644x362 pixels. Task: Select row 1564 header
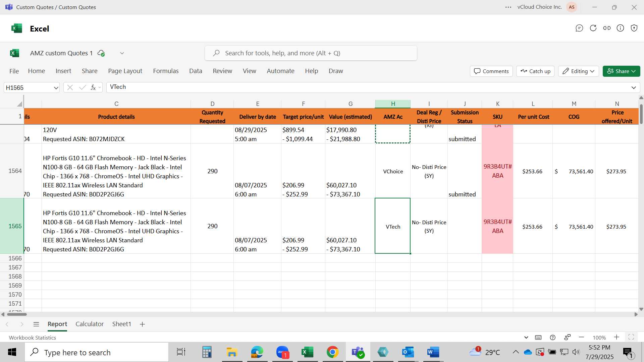point(12,171)
